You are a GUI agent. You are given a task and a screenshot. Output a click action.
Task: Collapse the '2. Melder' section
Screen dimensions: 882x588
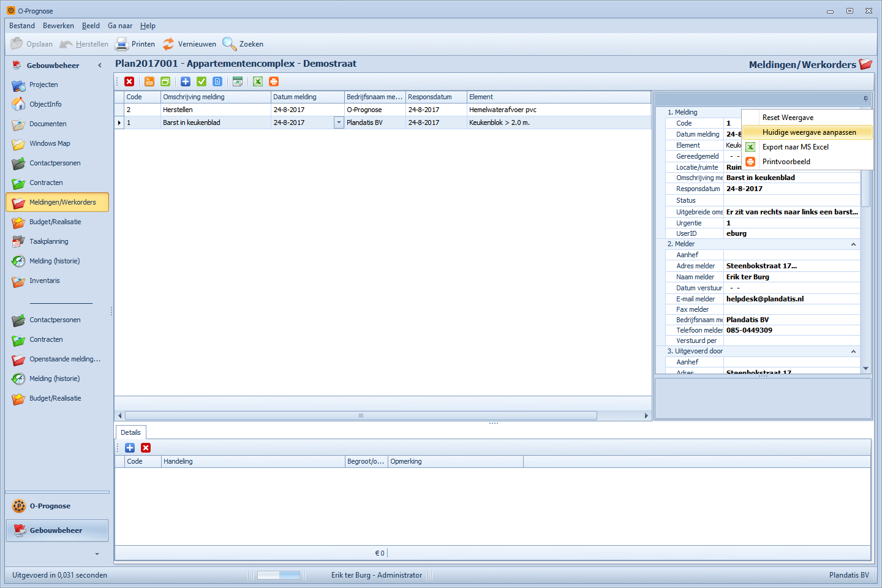[853, 244]
